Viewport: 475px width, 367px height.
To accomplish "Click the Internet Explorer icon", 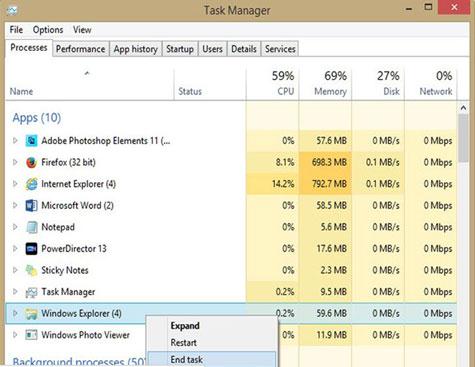I will (x=31, y=184).
